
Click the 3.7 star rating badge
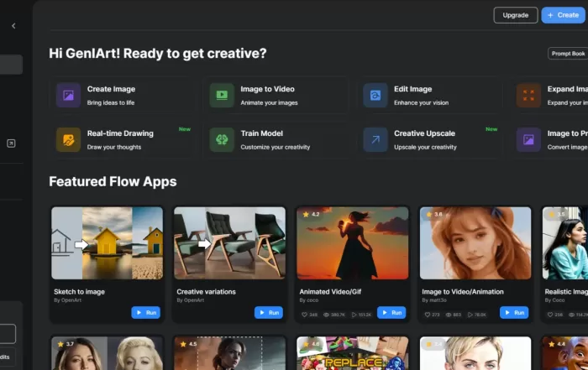[66, 344]
